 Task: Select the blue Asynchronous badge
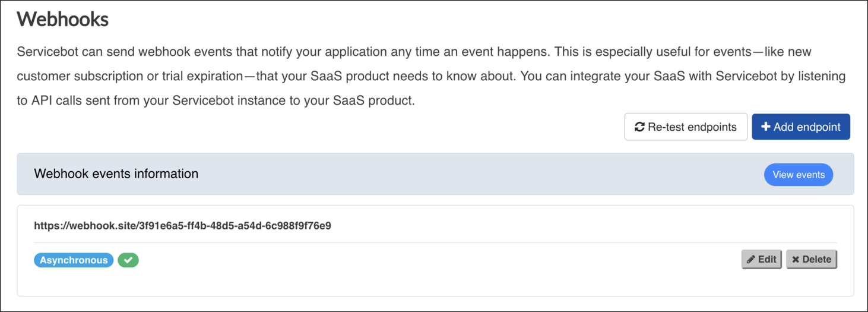pos(74,260)
